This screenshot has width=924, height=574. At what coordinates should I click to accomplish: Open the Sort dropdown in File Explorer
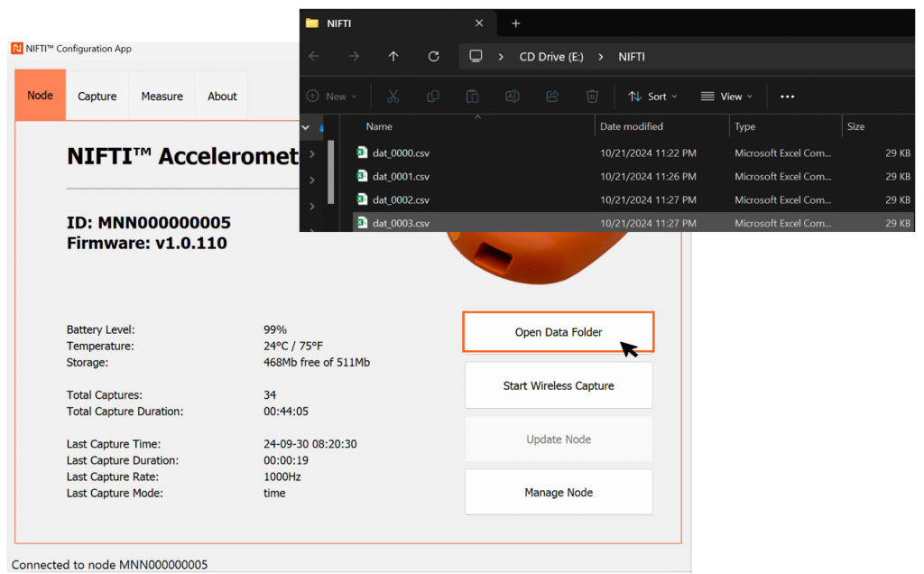[x=652, y=96]
